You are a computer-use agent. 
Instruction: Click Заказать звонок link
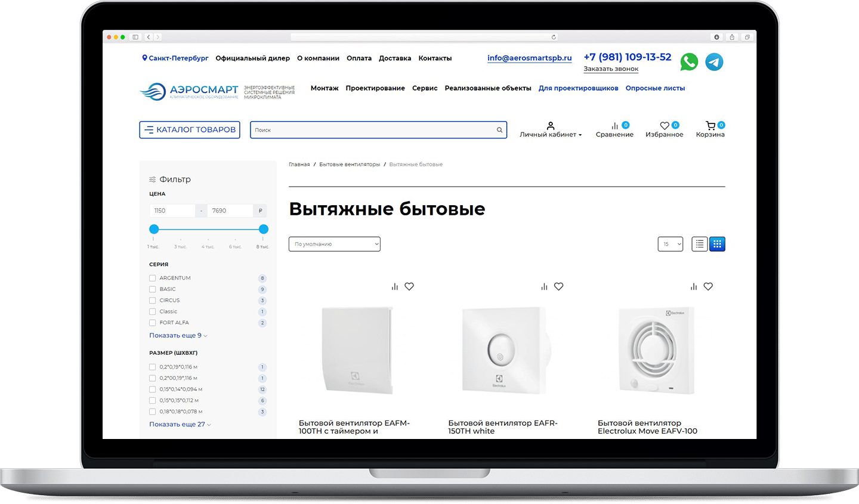point(611,69)
